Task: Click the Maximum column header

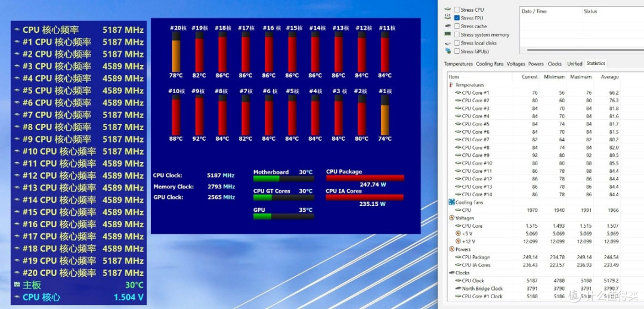Action: (x=580, y=77)
